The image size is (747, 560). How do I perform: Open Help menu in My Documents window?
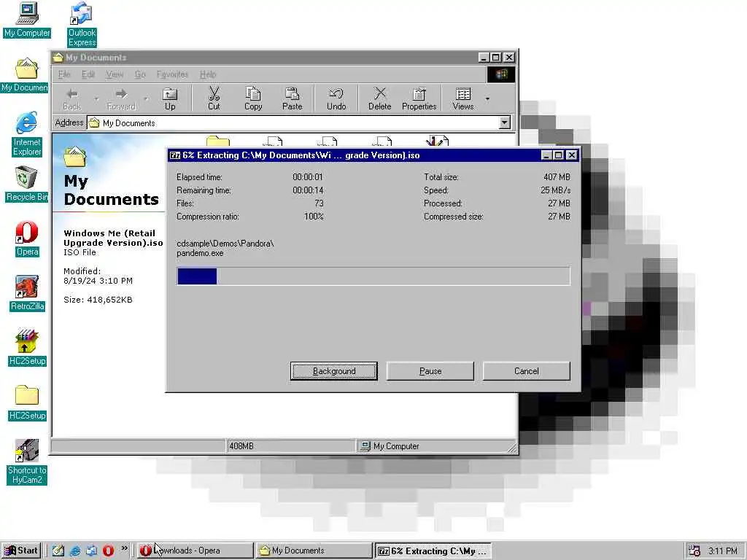[x=208, y=74]
